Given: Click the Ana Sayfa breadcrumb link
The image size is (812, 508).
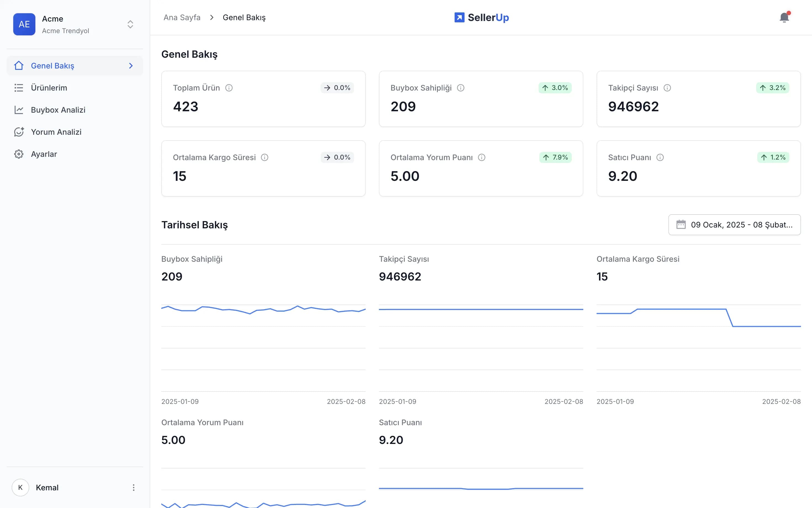Looking at the screenshot, I should pos(182,17).
